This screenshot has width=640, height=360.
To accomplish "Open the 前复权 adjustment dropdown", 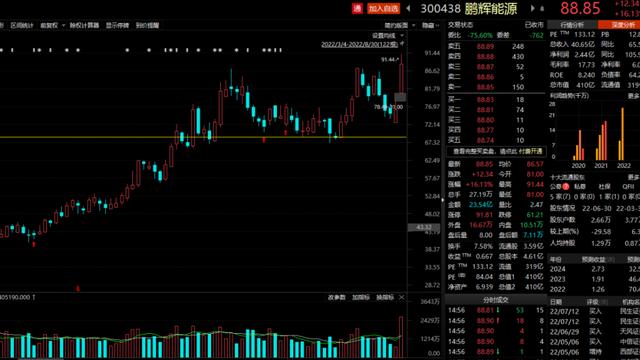I will pyautogui.click(x=52, y=25).
